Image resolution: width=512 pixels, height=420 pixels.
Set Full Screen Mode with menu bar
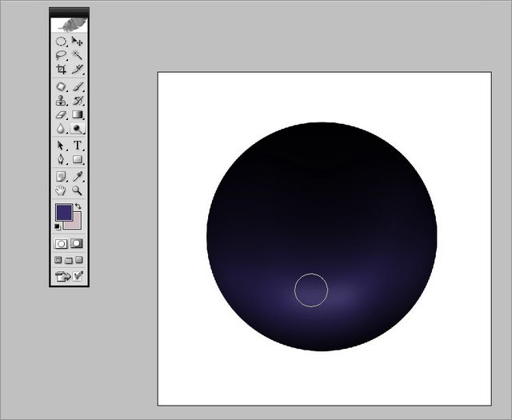pyautogui.click(x=68, y=260)
